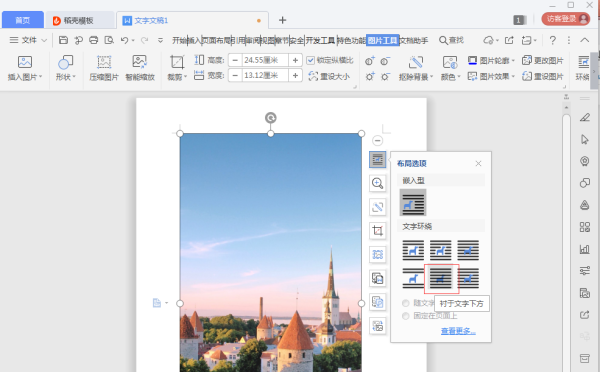Viewport: 600px width, 372px height.
Task: Choose the top-and-bottom wrap option in second row
Action: pyautogui.click(x=413, y=278)
